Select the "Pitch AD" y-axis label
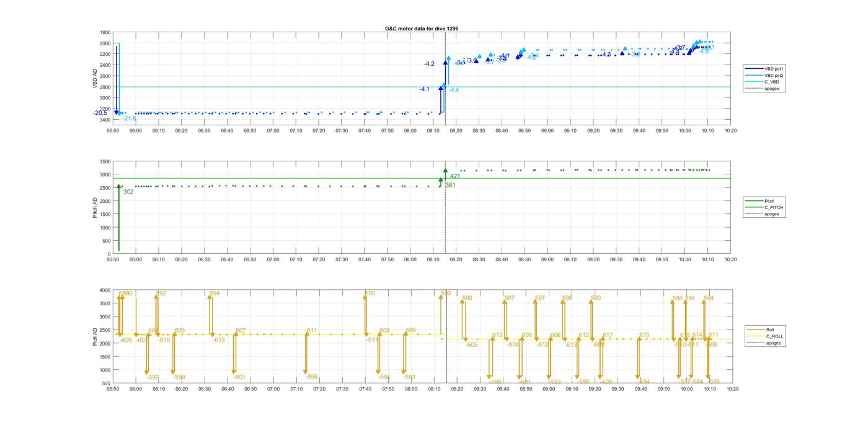The height and width of the screenshot is (430, 868). pos(95,207)
